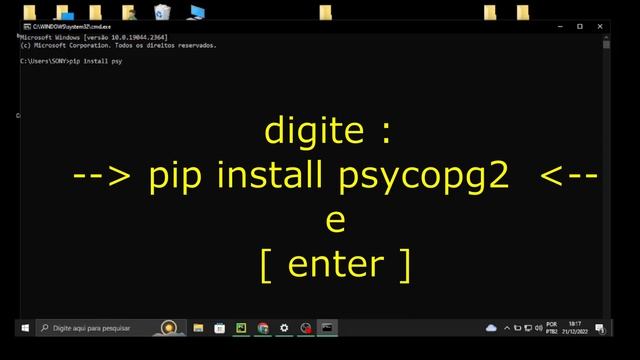This screenshot has height=360, width=640.
Task: Open the notification center icon
Action: click(600, 328)
